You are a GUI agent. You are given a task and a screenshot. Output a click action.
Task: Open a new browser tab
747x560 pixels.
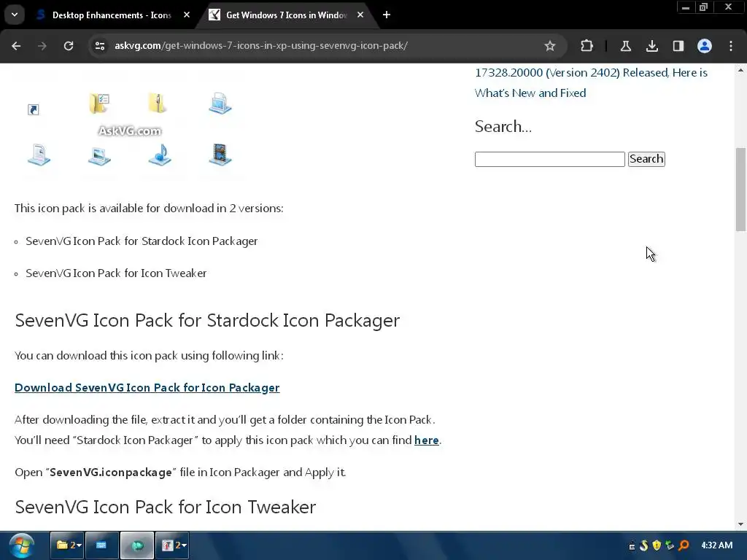(387, 15)
